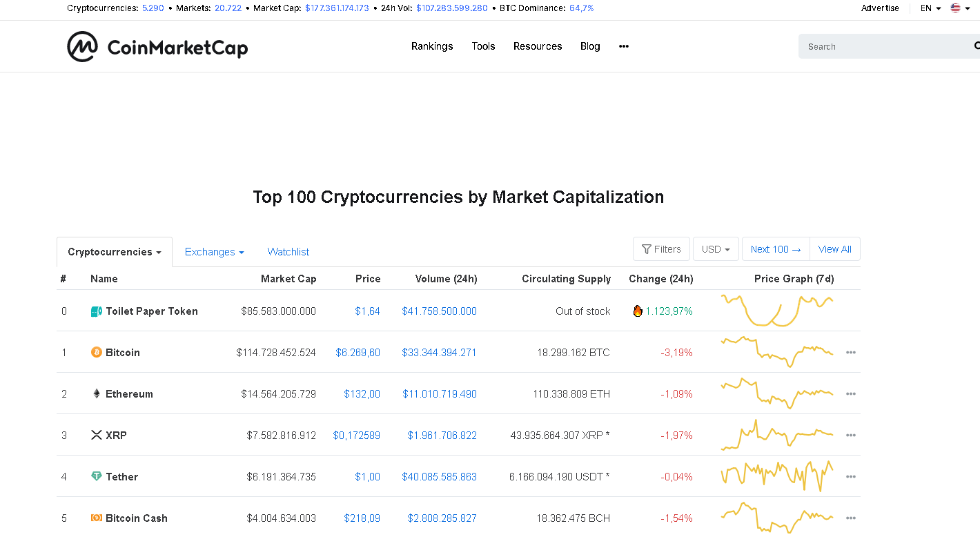The image size is (980, 537).
Task: Open the language flag selector
Action: click(956, 8)
